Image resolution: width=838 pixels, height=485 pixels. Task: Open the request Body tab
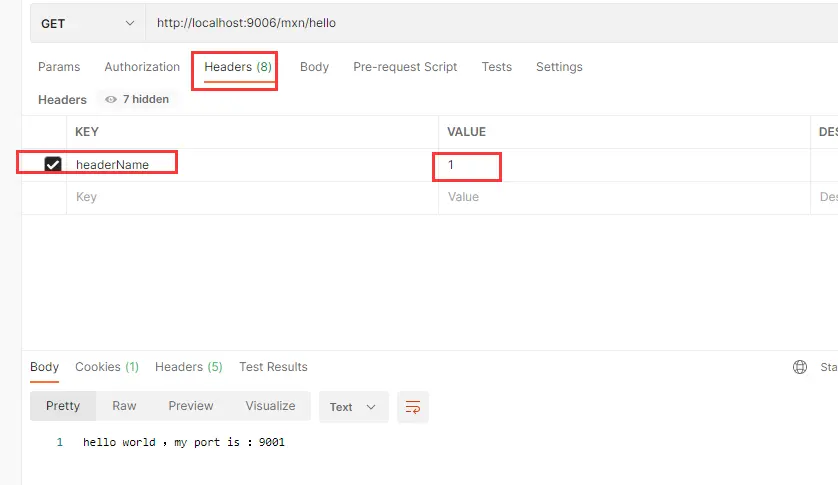(x=314, y=67)
